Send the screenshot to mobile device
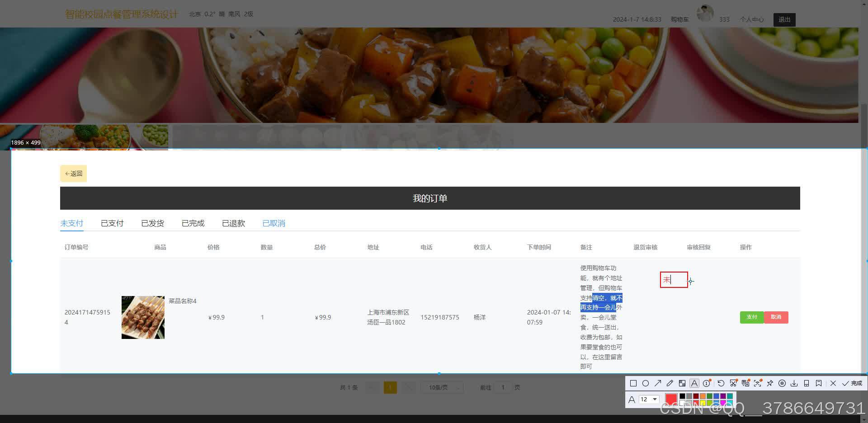 806,383
